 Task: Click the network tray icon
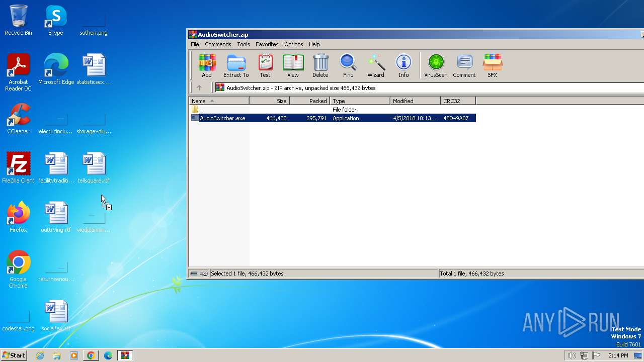point(584,355)
